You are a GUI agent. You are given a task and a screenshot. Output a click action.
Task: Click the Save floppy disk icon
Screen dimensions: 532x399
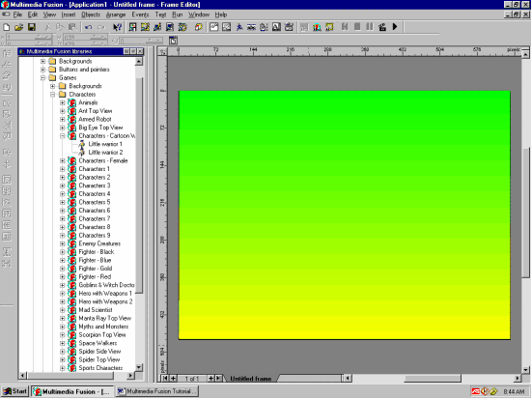coord(32,27)
